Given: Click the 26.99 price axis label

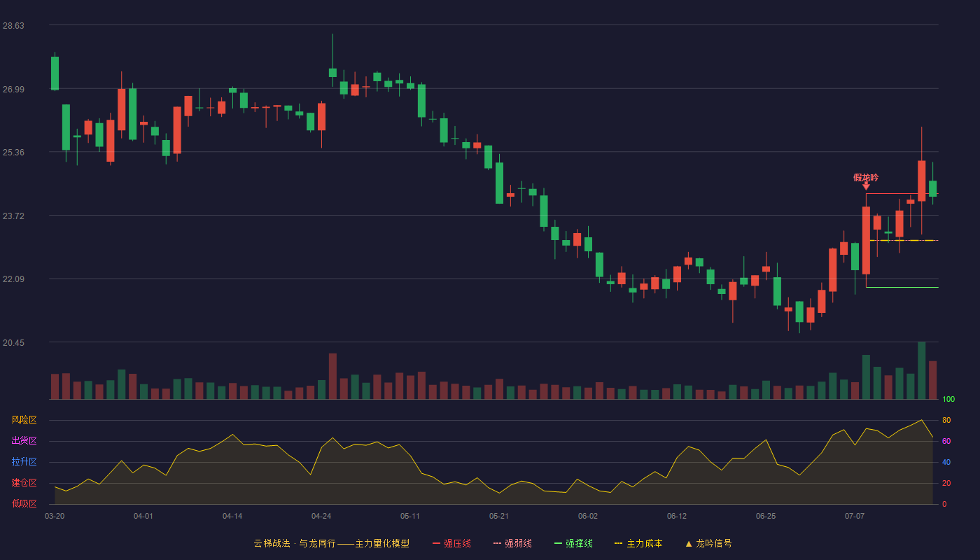Looking at the screenshot, I should click(x=13, y=89).
